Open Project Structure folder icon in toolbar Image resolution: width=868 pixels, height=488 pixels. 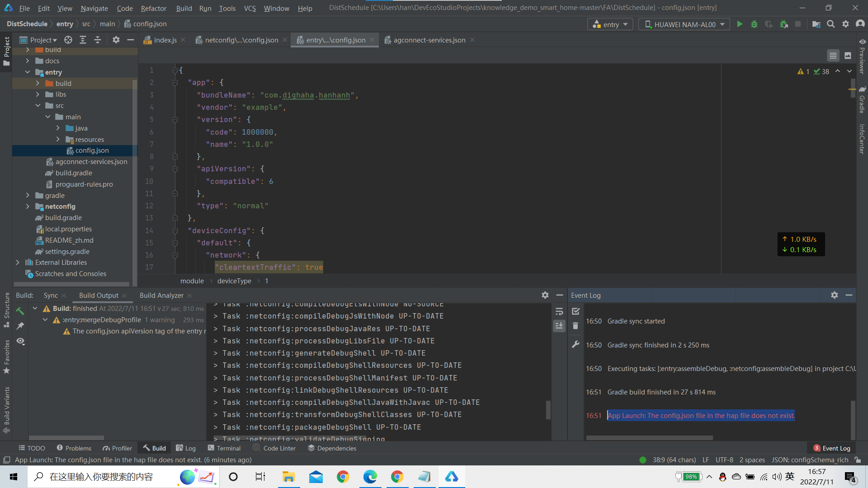coord(816,24)
